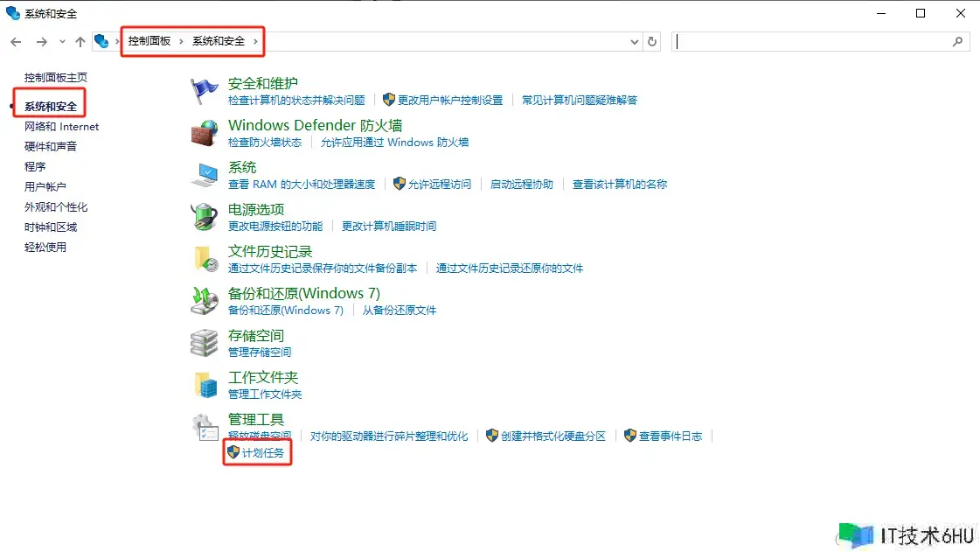Select 系统和安全 in the sidebar
980x552 pixels.
point(51,107)
